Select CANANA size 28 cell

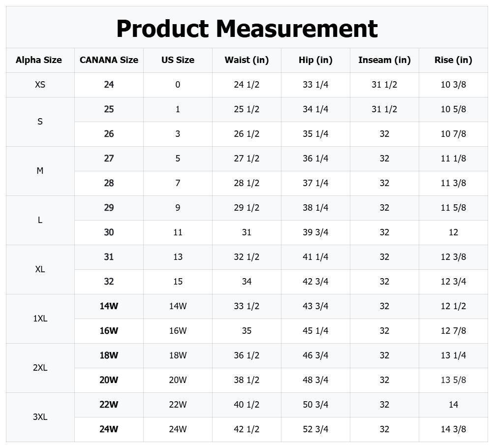109,183
